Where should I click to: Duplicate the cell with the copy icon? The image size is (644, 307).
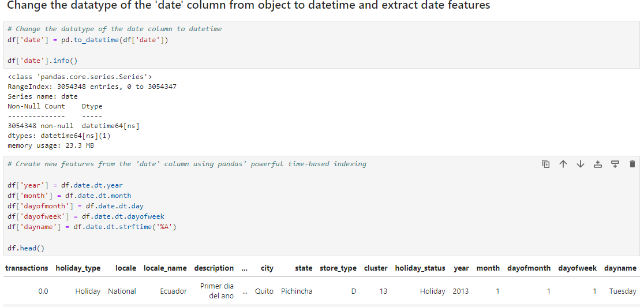coord(546,164)
